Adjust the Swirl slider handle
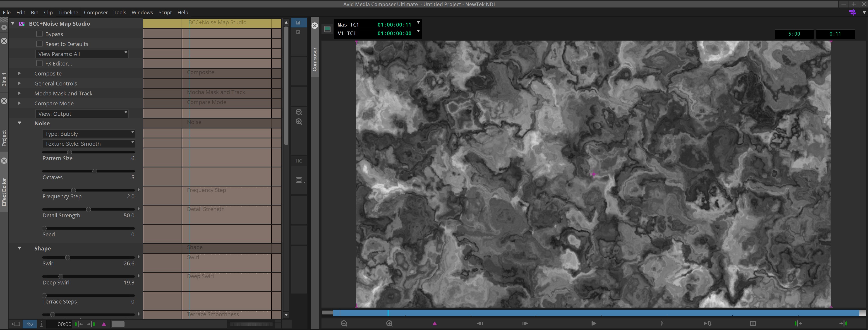Screen dimensions: 868x330 tap(67, 257)
